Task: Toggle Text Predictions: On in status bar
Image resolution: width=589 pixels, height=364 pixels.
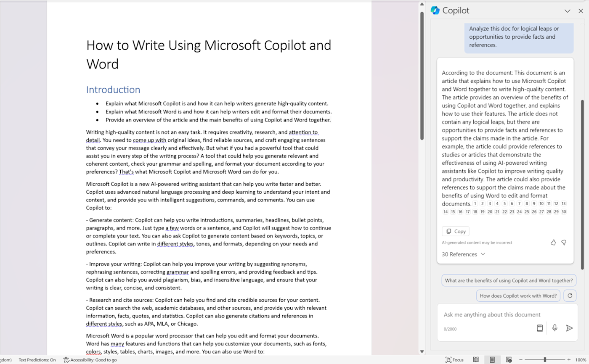Action: click(37, 360)
